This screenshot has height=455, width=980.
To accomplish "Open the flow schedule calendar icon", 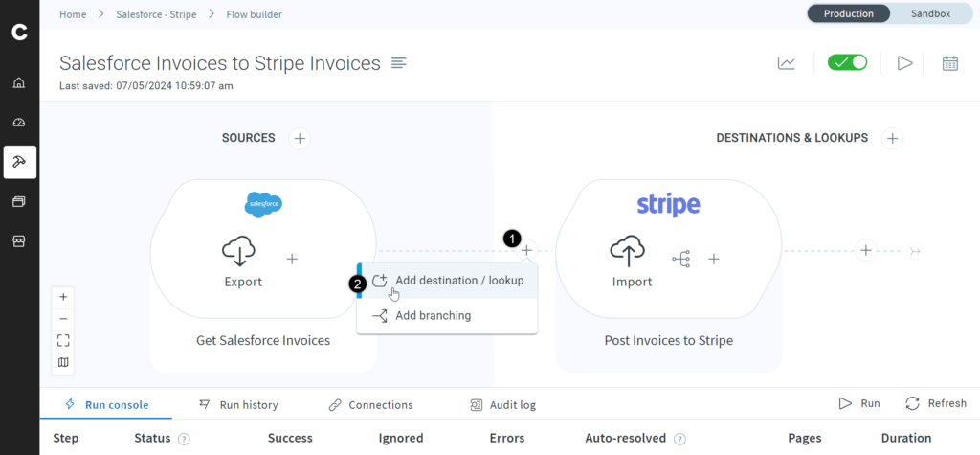I will (950, 63).
